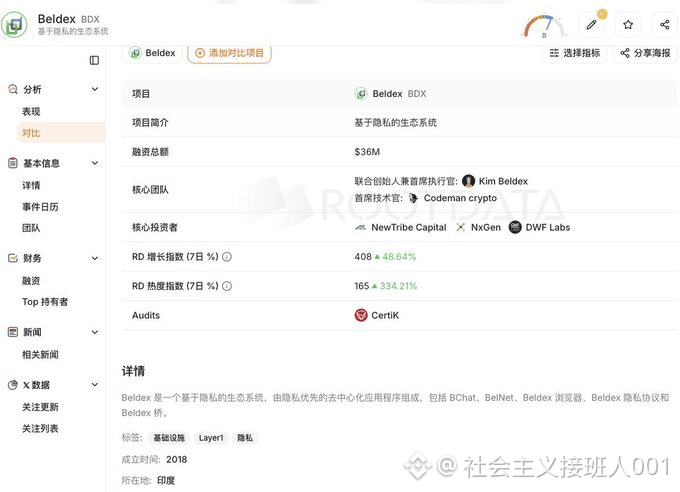
Task: Click the 所在地 印度 value
Action: (x=166, y=480)
